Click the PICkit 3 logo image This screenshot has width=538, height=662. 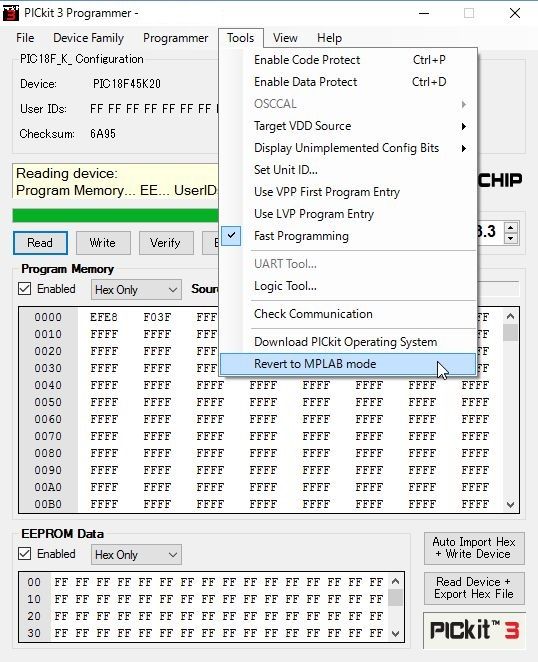[x=475, y=630]
